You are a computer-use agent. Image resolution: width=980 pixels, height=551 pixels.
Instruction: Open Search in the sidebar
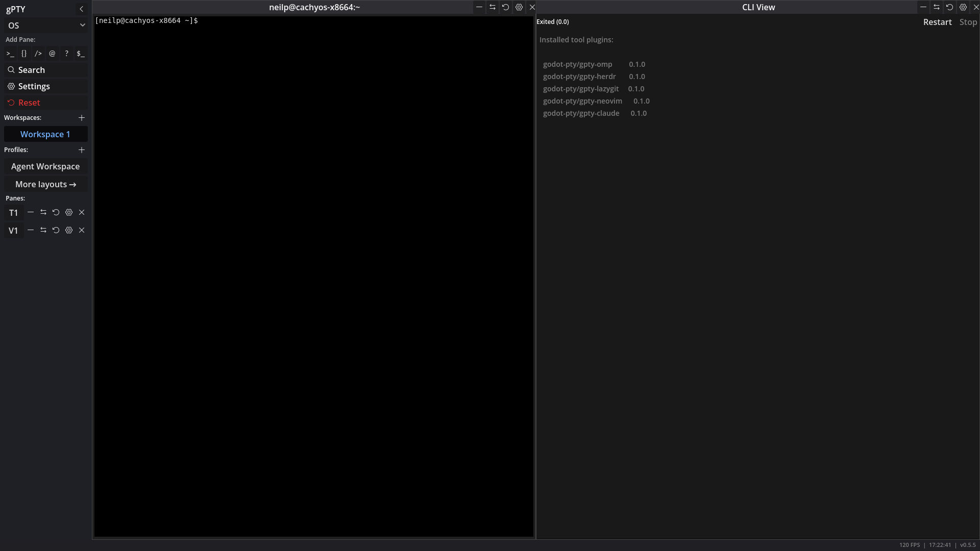(46, 70)
